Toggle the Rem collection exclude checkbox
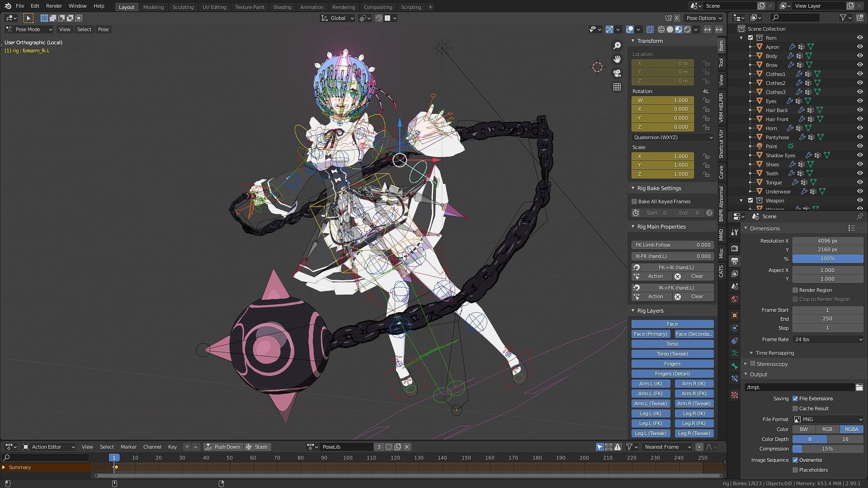The image size is (868, 488). [x=750, y=38]
